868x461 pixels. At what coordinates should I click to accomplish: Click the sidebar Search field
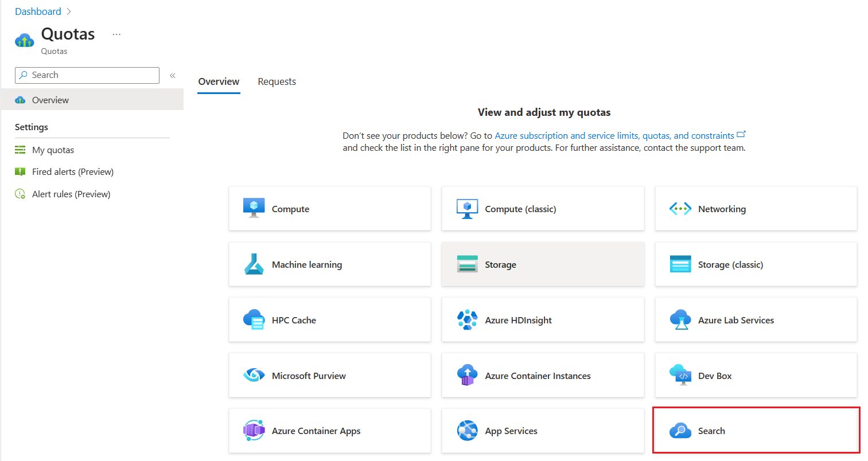[x=92, y=75]
